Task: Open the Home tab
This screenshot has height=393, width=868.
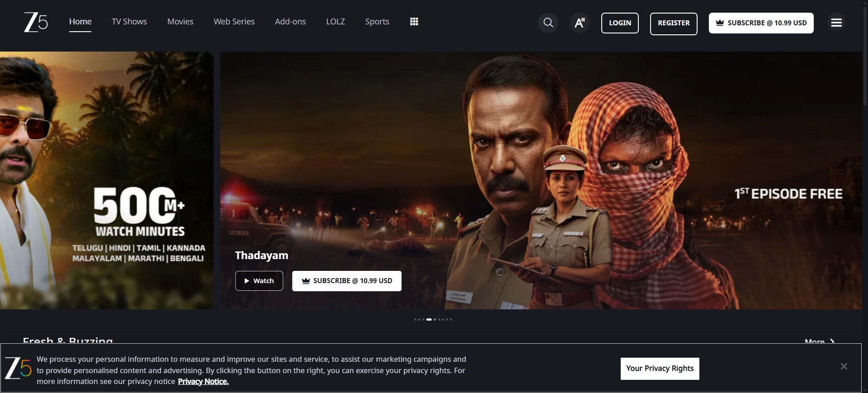Action: click(x=80, y=22)
